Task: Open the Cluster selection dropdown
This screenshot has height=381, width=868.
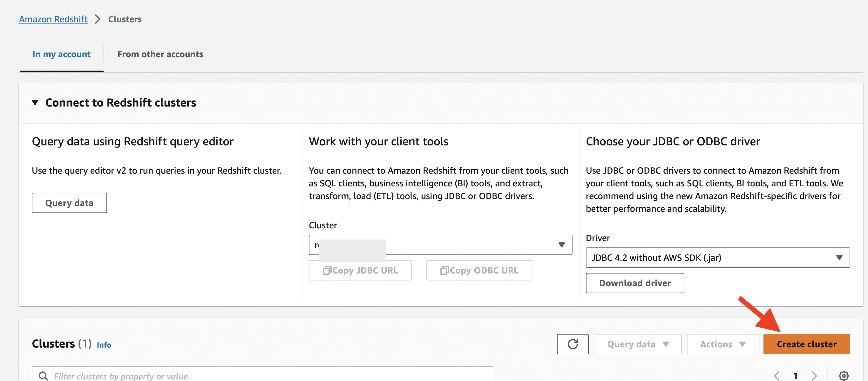Action: tap(440, 245)
